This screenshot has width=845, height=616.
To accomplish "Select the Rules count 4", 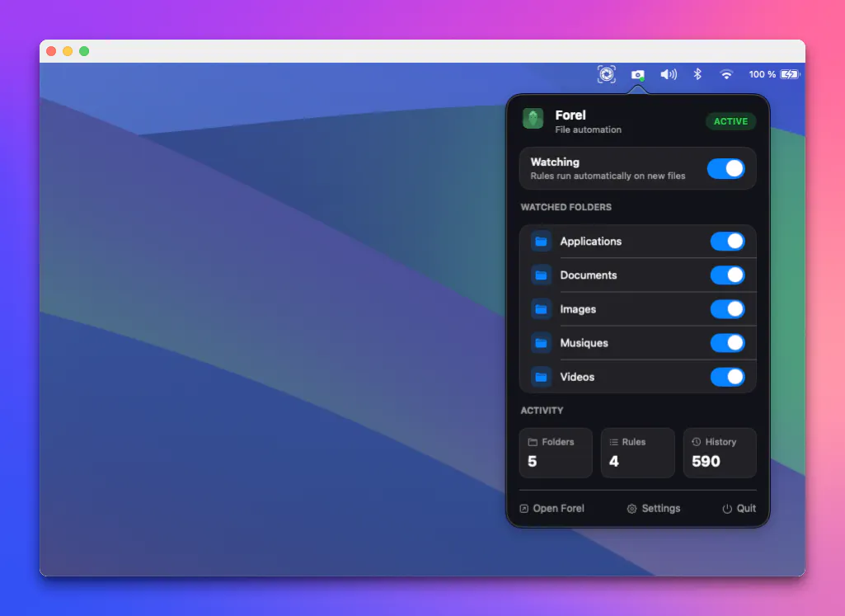I will 614,461.
